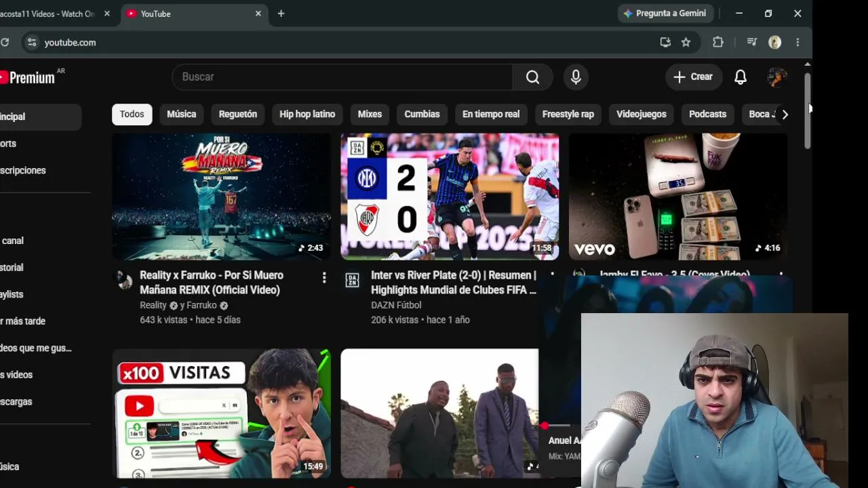Play the Por Si Muero Mañana Remix thumbnail

point(221,197)
